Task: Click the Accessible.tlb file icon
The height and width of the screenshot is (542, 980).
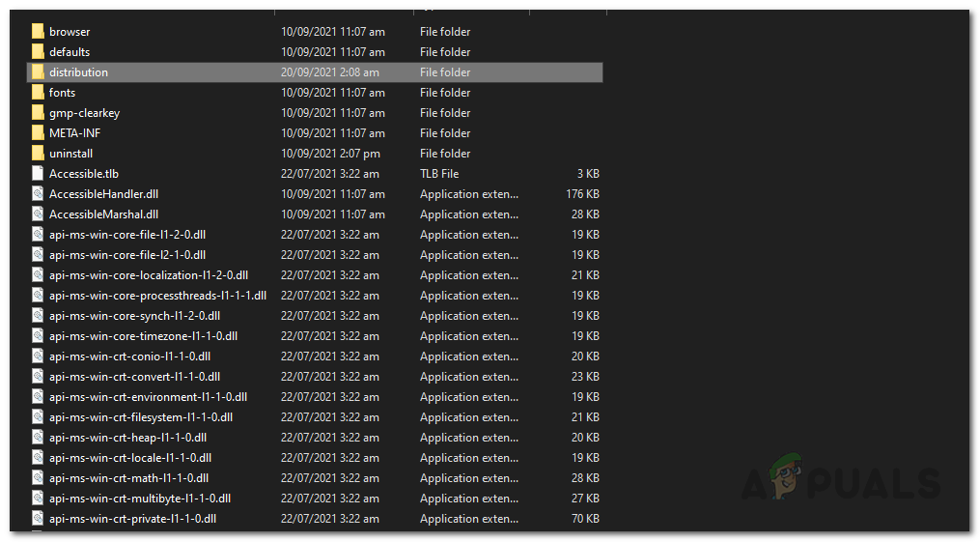Action: point(38,174)
